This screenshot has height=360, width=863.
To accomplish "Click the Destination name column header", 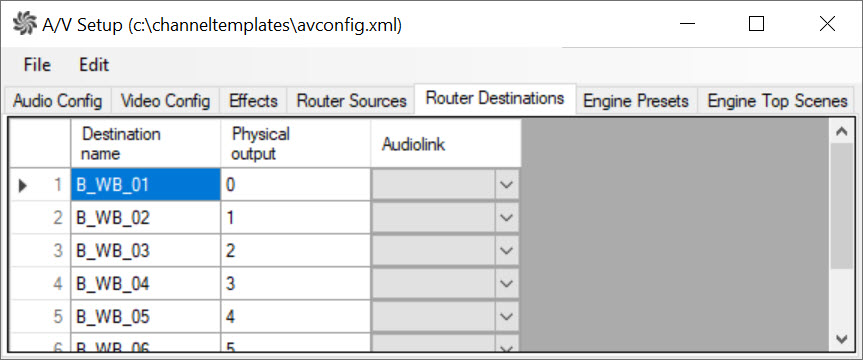I will point(146,144).
